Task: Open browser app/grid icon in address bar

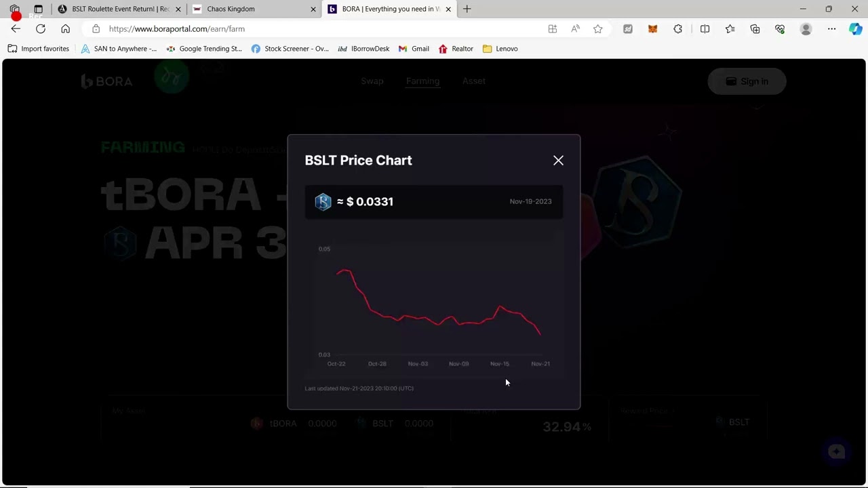Action: click(553, 28)
